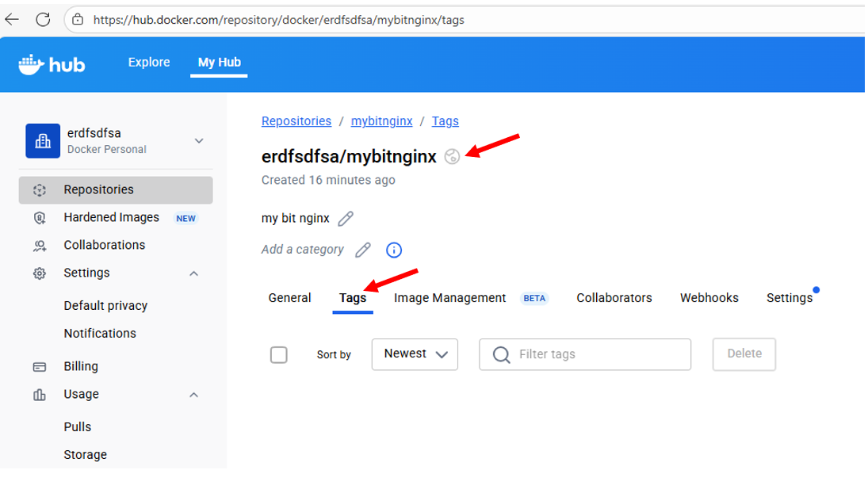Viewport: 868px width, 493px height.
Task: Click the Billing card icon
Action: point(40,367)
